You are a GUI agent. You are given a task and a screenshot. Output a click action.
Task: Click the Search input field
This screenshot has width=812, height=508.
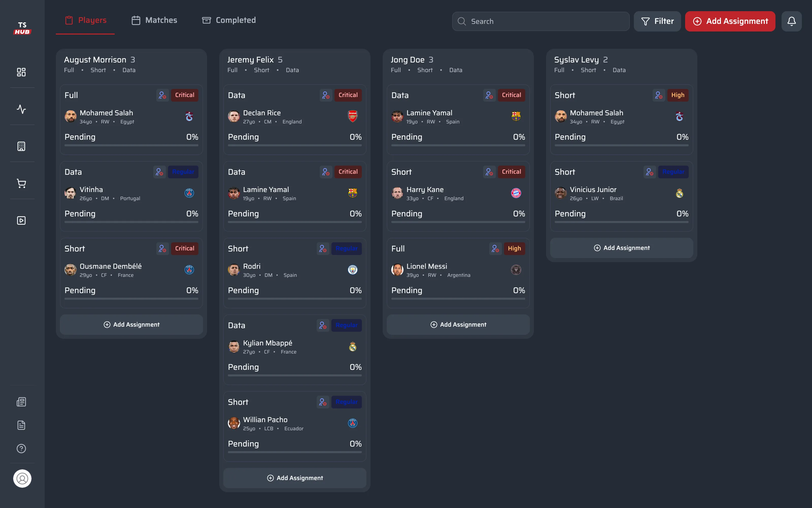[540, 21]
